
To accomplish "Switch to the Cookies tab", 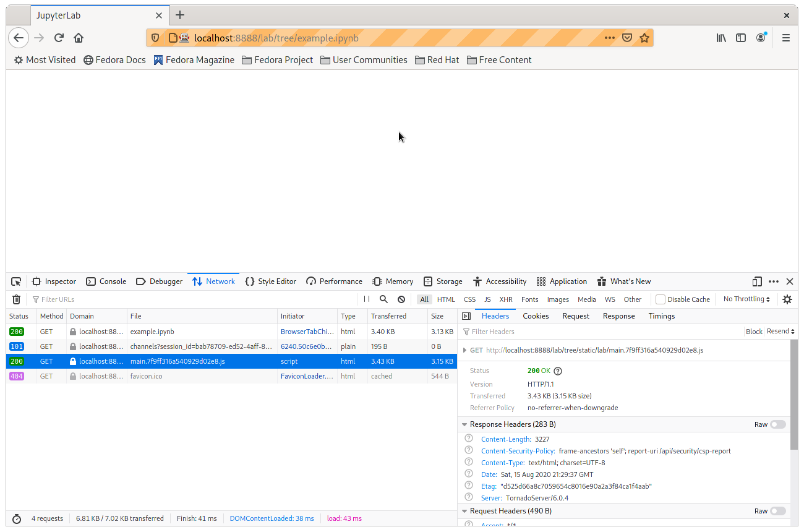I will [x=535, y=315].
